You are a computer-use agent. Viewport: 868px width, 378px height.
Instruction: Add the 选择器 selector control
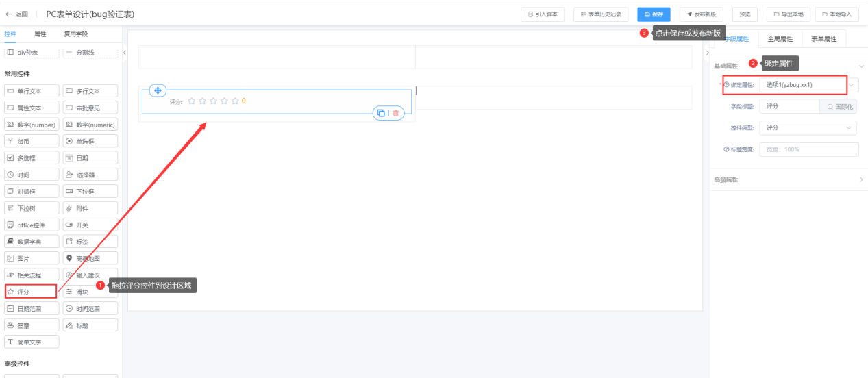[x=90, y=175]
